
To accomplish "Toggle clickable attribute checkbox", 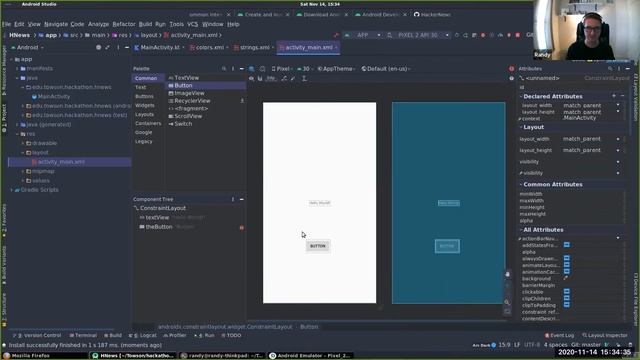I will (x=567, y=291).
